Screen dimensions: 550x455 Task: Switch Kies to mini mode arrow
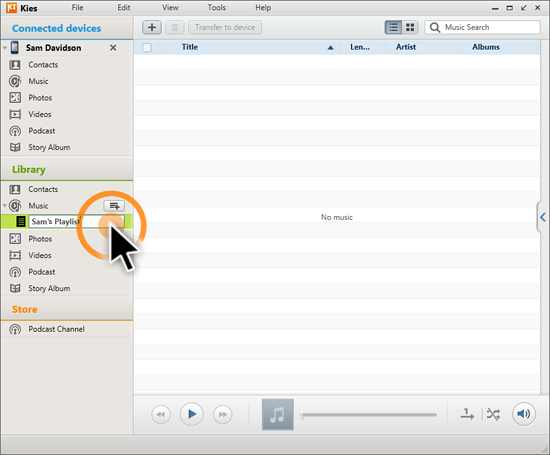(524, 8)
